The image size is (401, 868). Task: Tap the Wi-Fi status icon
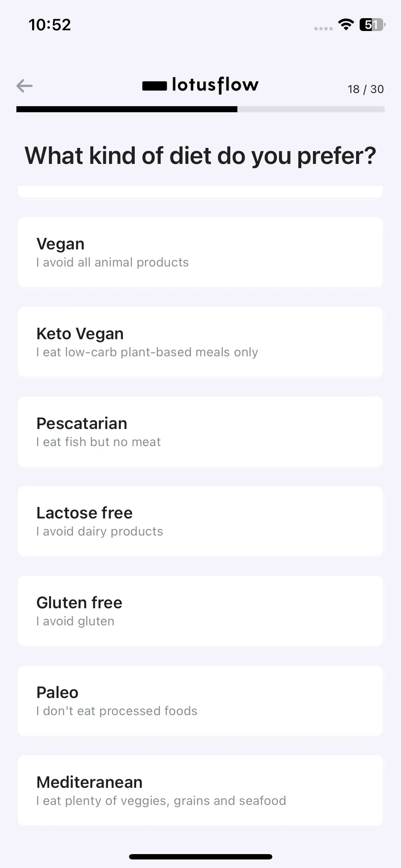pos(346,25)
